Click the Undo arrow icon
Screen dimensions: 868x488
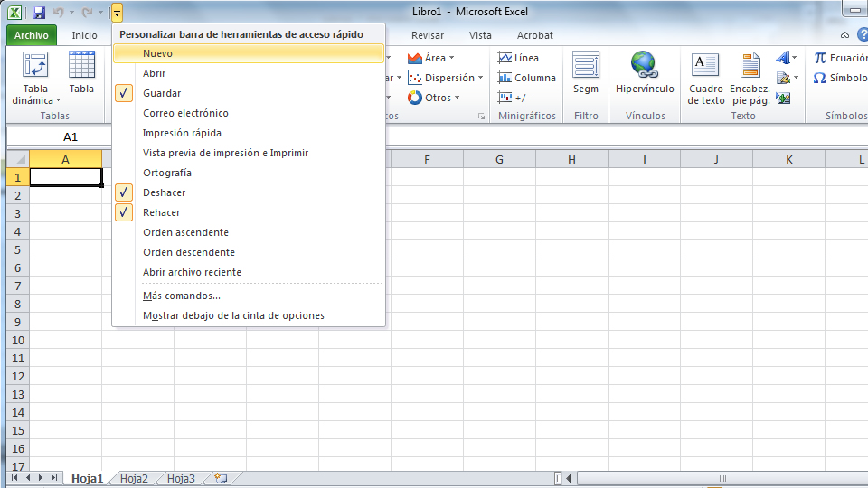(58, 12)
